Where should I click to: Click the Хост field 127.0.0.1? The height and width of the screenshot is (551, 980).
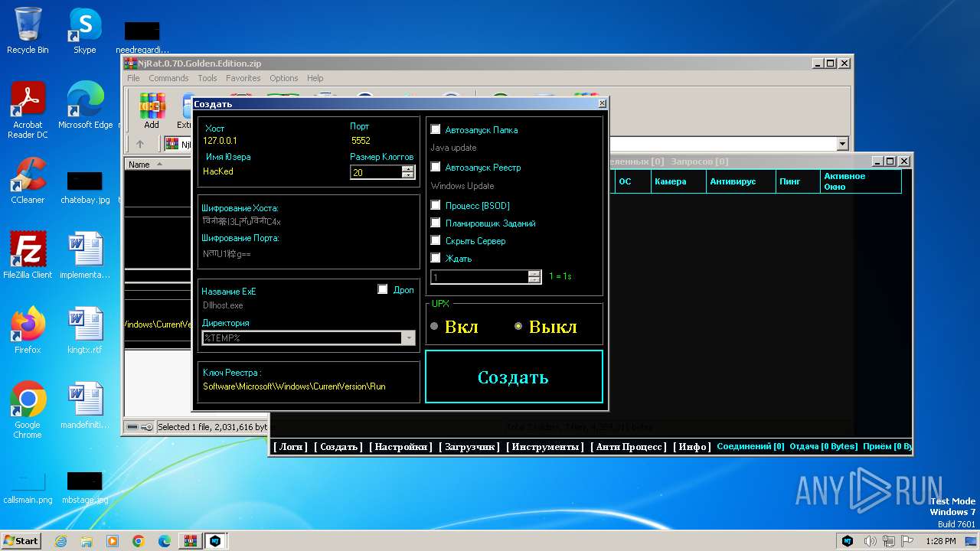[220, 141]
